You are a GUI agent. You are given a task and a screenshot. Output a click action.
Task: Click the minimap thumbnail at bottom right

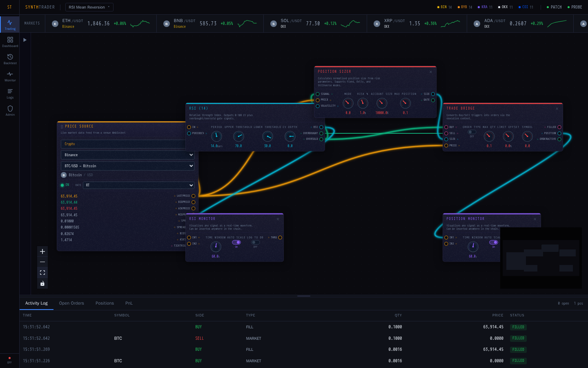pyautogui.click(x=541, y=258)
